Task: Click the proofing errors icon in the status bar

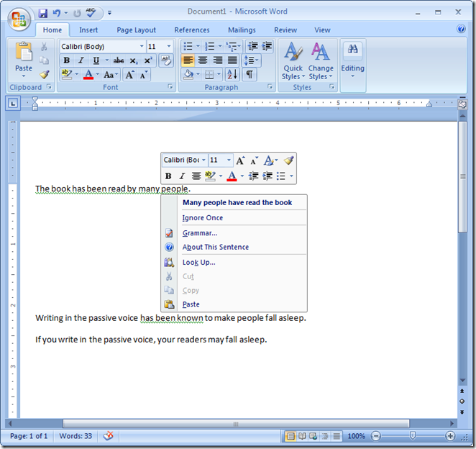Action: [x=108, y=436]
